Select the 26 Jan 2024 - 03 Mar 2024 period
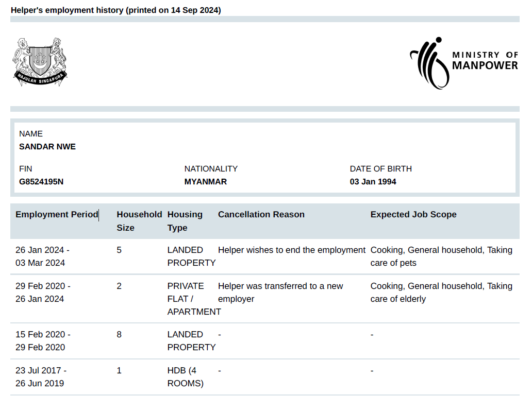The width and height of the screenshot is (532, 412). [x=42, y=256]
